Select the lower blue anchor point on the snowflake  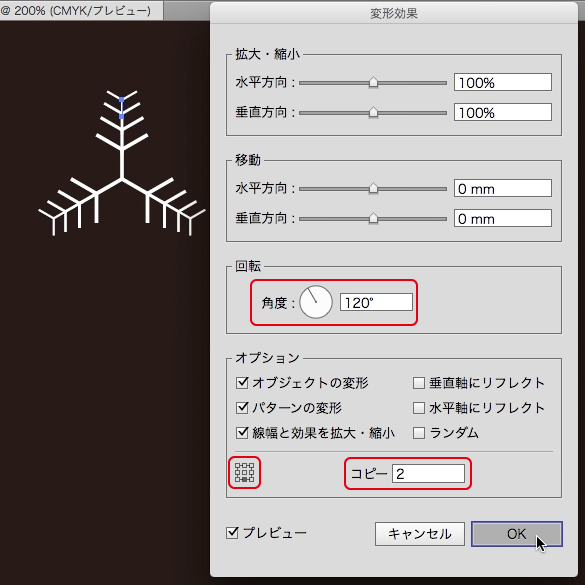[x=122, y=117]
